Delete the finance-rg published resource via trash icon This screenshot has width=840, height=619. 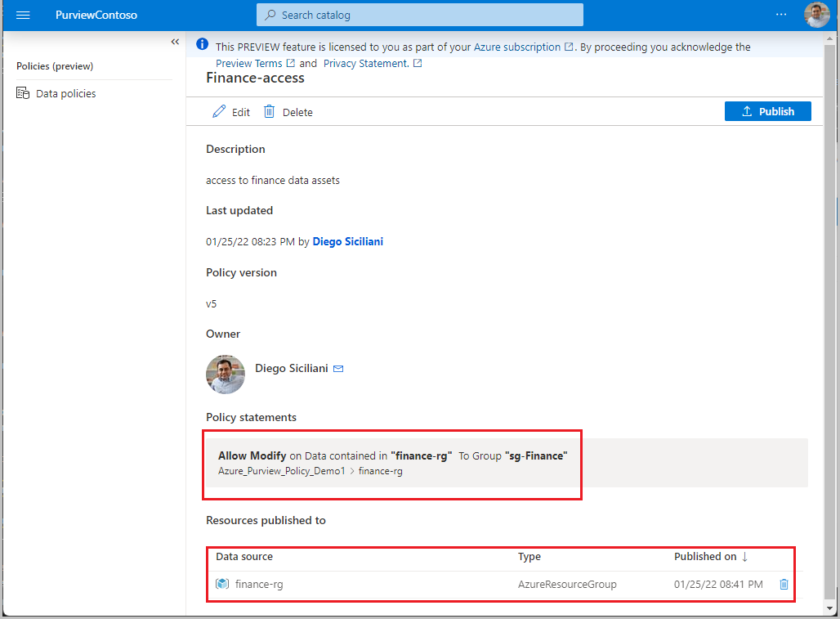[x=784, y=584]
